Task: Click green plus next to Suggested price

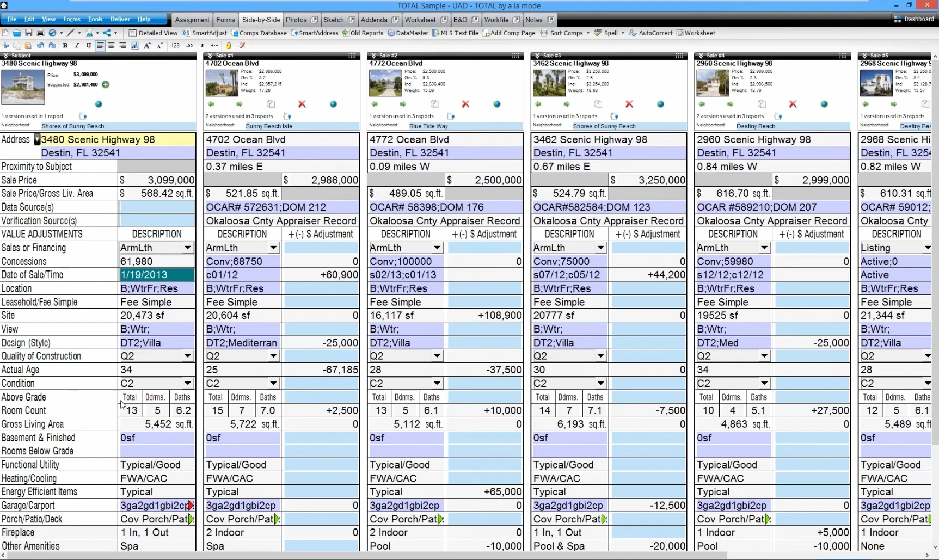Action: click(106, 84)
